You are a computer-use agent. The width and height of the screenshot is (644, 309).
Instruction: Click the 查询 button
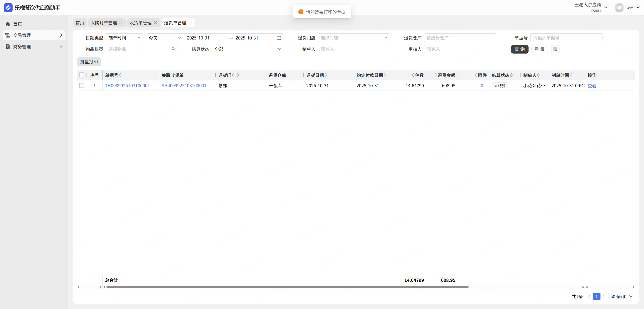[519, 49]
